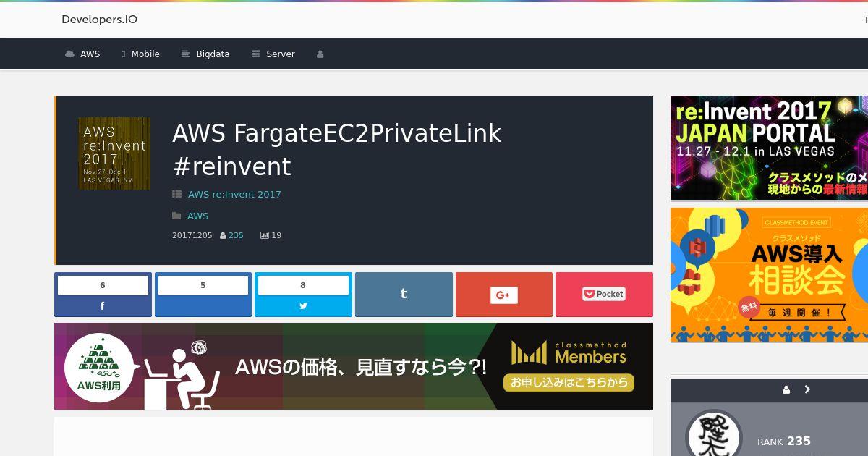Open the Bigdata menu item
Image resolution: width=868 pixels, height=456 pixels.
(205, 54)
